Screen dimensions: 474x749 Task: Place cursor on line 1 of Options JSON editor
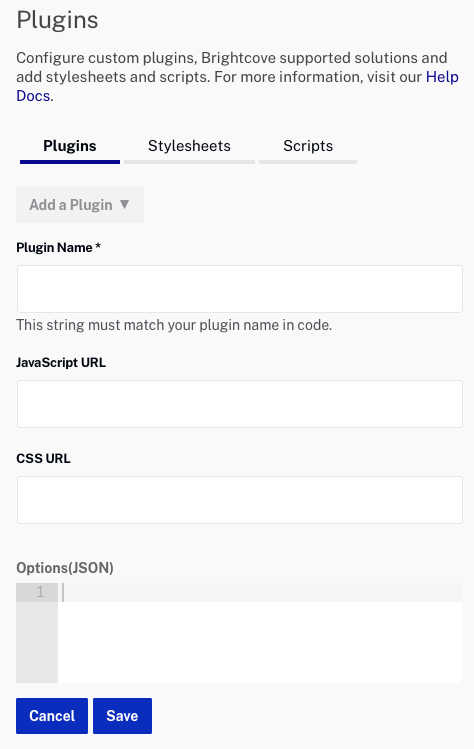click(x=260, y=592)
